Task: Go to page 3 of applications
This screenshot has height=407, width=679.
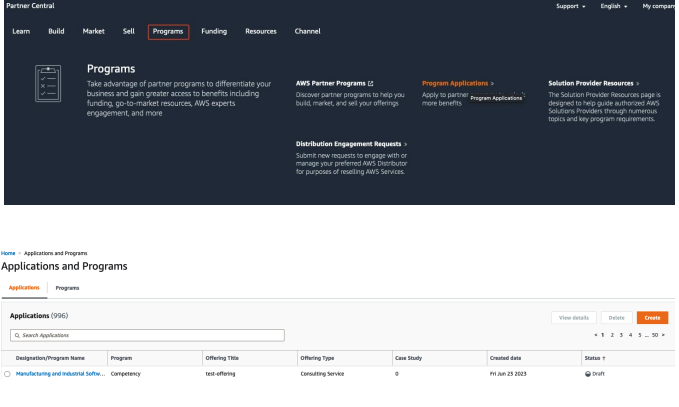Action: point(621,335)
